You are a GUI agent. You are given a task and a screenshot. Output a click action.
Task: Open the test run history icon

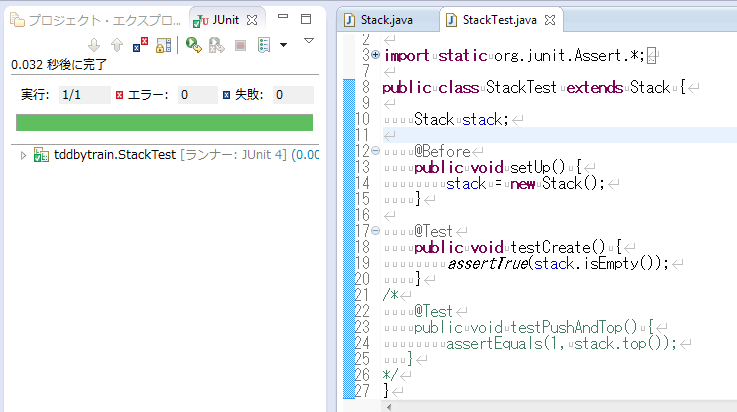264,45
